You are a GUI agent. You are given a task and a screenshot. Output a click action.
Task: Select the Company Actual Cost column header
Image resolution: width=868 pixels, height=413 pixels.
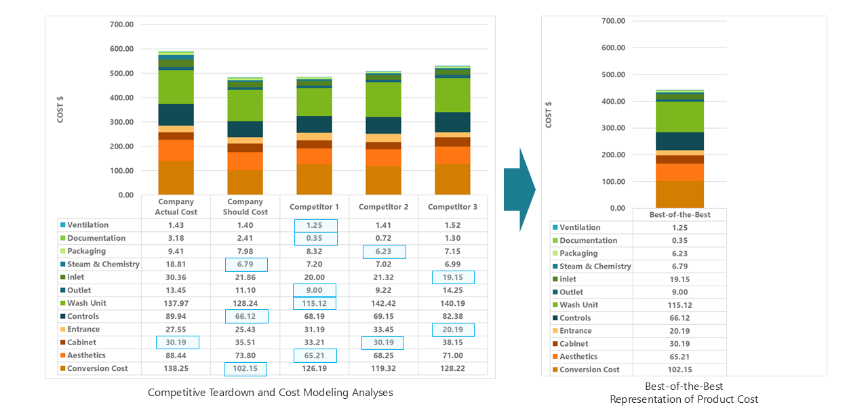point(176,207)
